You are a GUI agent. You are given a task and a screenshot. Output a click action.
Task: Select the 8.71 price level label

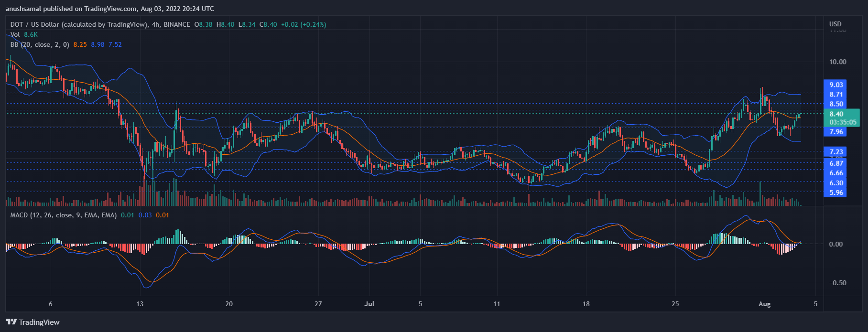(x=835, y=94)
